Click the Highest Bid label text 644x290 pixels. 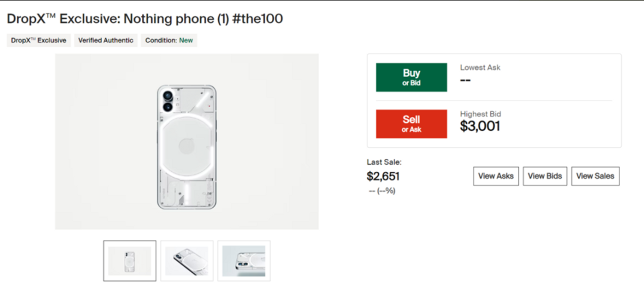481,114
